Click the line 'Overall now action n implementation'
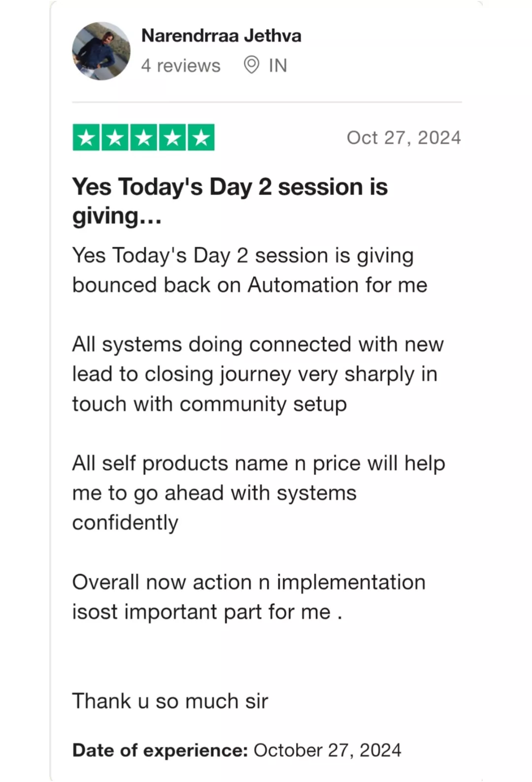The width and height of the screenshot is (532, 782). 249,582
